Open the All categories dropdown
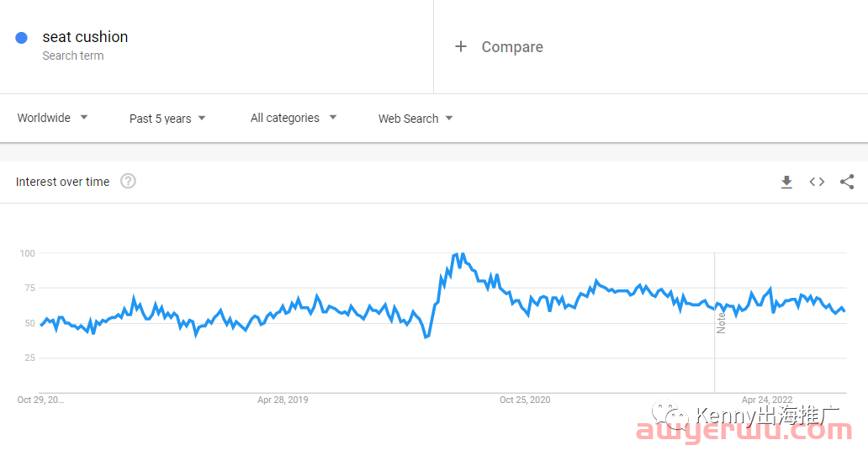The image size is (868, 456). coord(294,118)
